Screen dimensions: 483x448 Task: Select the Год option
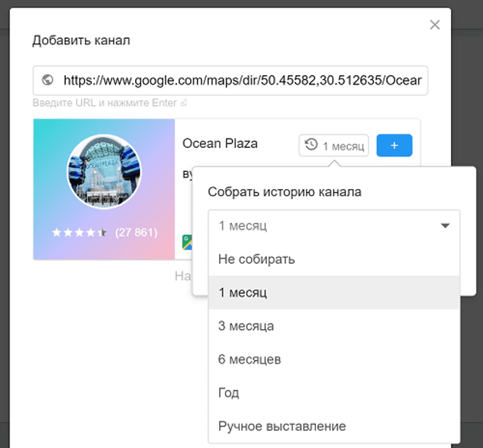point(334,392)
